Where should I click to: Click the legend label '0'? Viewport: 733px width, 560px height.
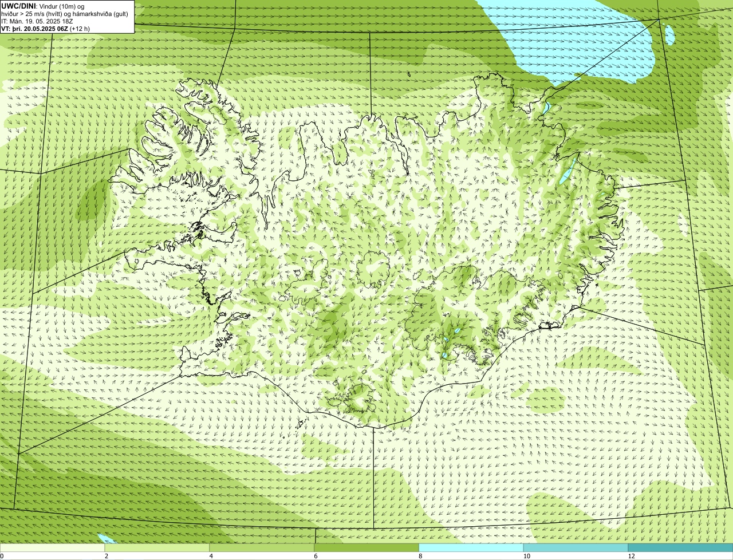click(2, 556)
